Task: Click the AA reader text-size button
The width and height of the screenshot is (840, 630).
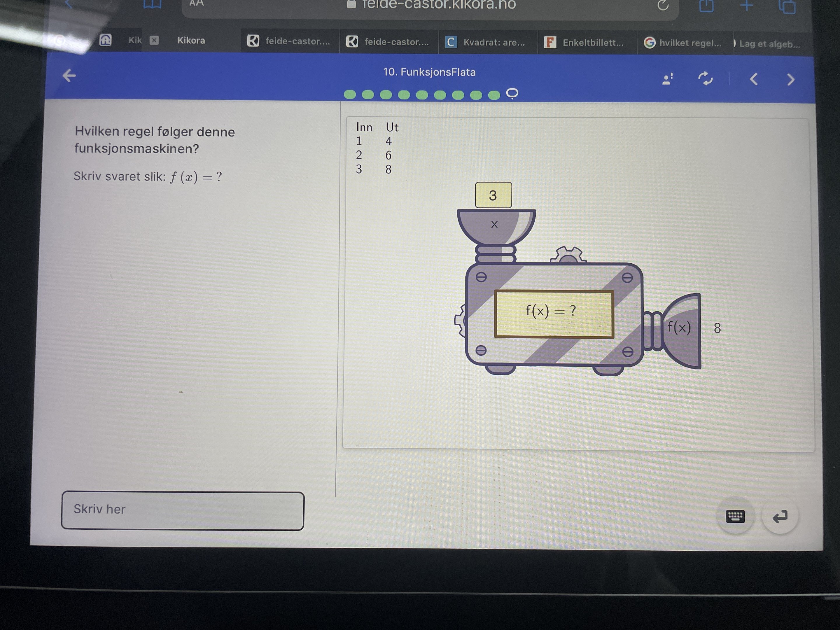Action: pos(196,3)
